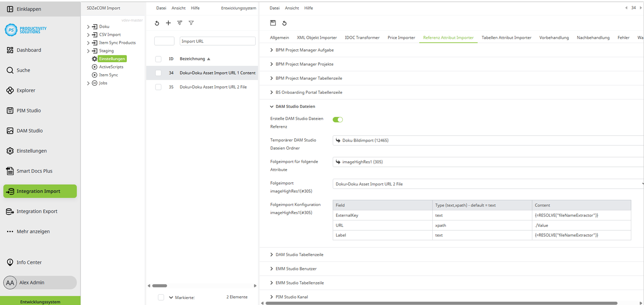This screenshot has height=305, width=644.
Task: Collapse the DAM Studio Dateien section
Action: tap(271, 106)
